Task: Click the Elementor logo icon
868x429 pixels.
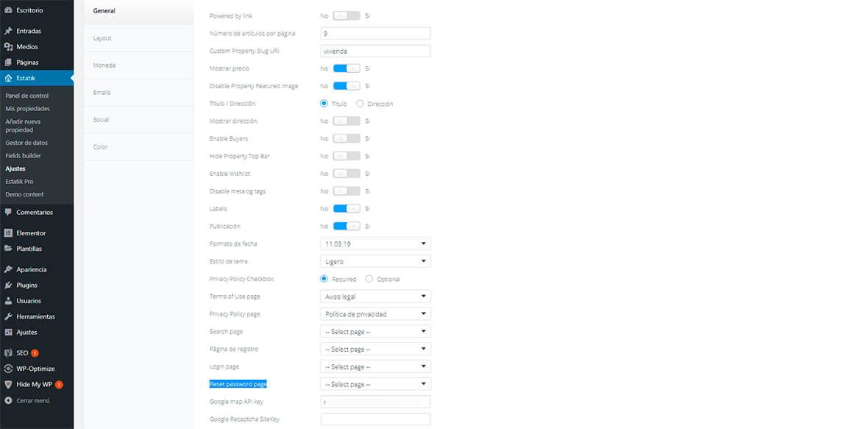Action: [x=8, y=233]
